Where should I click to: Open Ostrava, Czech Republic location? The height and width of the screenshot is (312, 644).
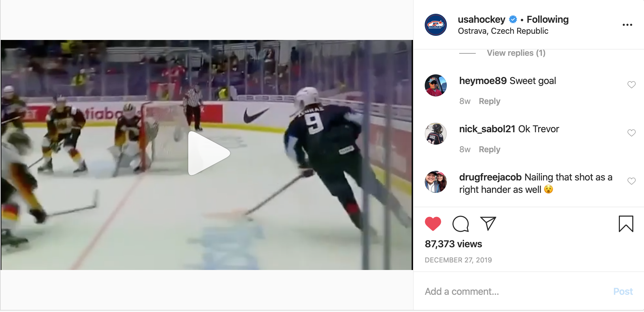click(x=503, y=31)
